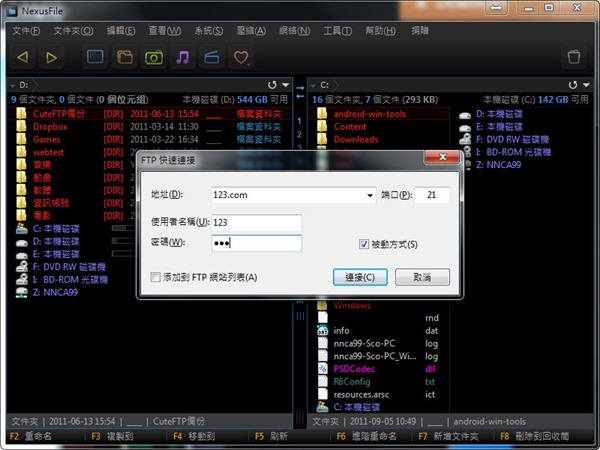
Task: Open the 查看(W) menu
Action: click(x=165, y=31)
